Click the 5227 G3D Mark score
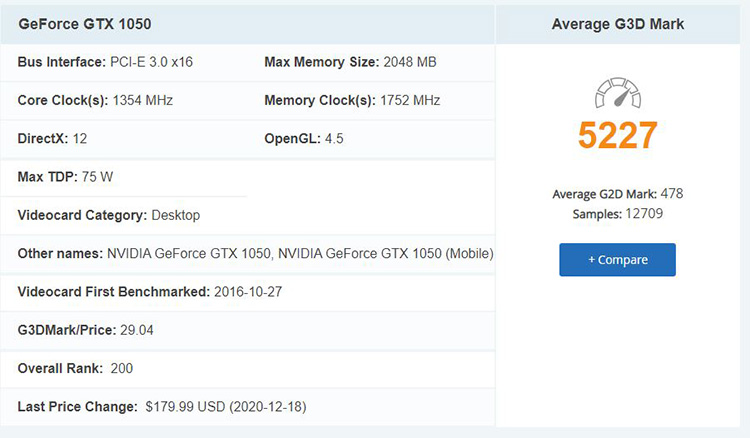Screen dimensions: 750x438 [x=618, y=135]
